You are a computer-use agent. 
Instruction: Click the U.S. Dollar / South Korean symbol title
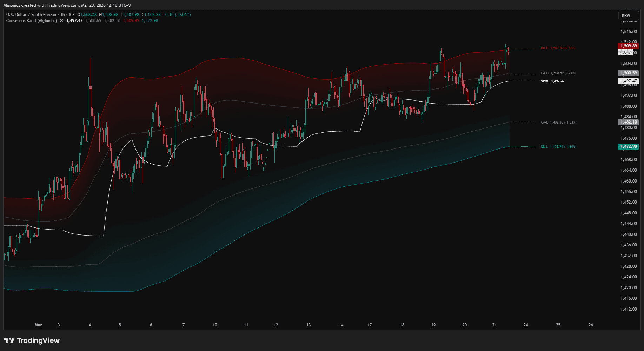point(31,15)
